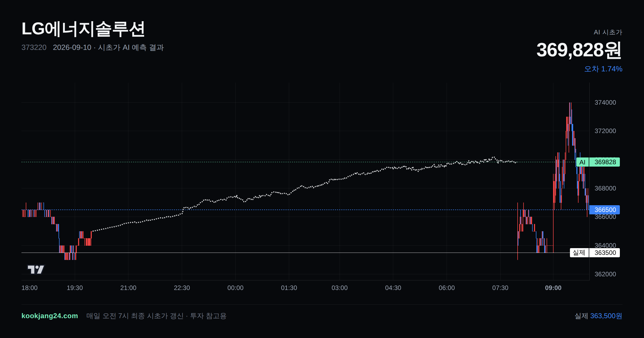Click the 368000 price axis label

click(x=605, y=188)
